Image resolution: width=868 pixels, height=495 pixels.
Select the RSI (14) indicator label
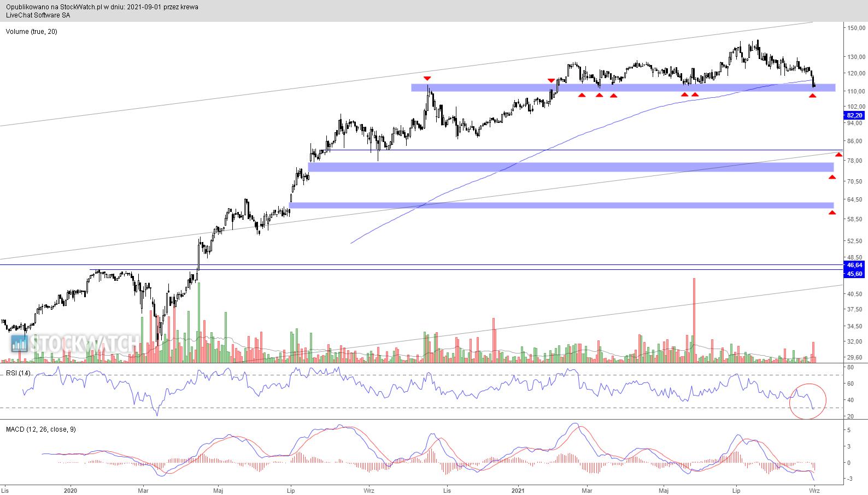click(18, 373)
